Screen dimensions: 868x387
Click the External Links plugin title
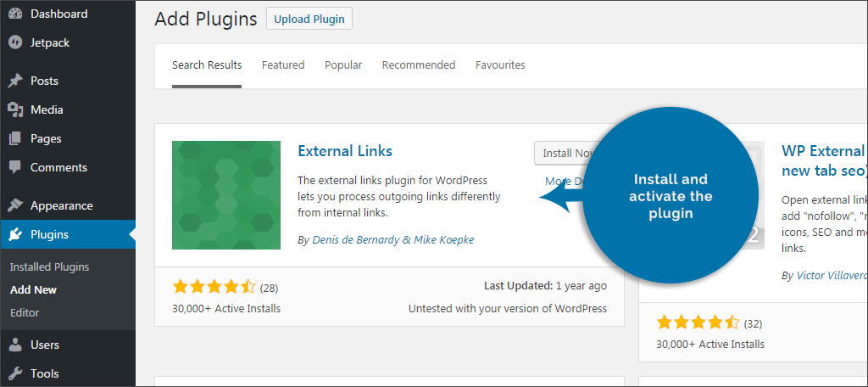pos(345,151)
